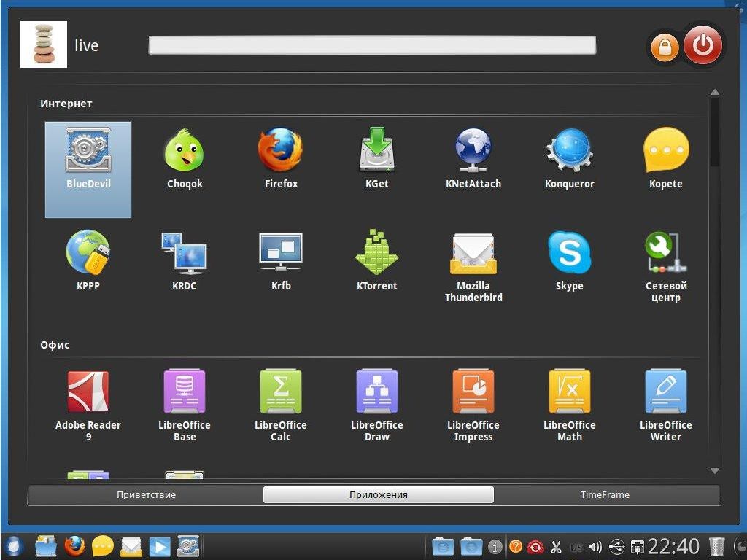Open the yellow chat icon in taskbar

[102, 546]
